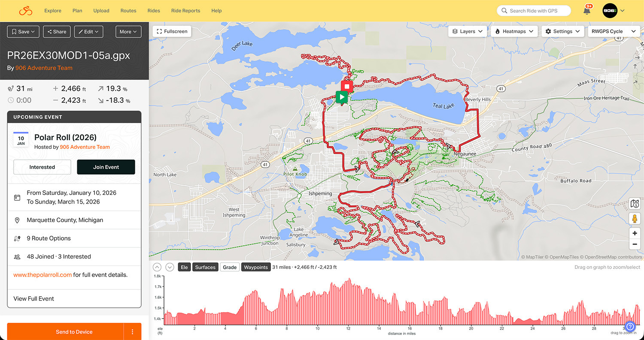This screenshot has width=644, height=340.
Task: Open the Heatmaps dropdown
Action: point(514,31)
